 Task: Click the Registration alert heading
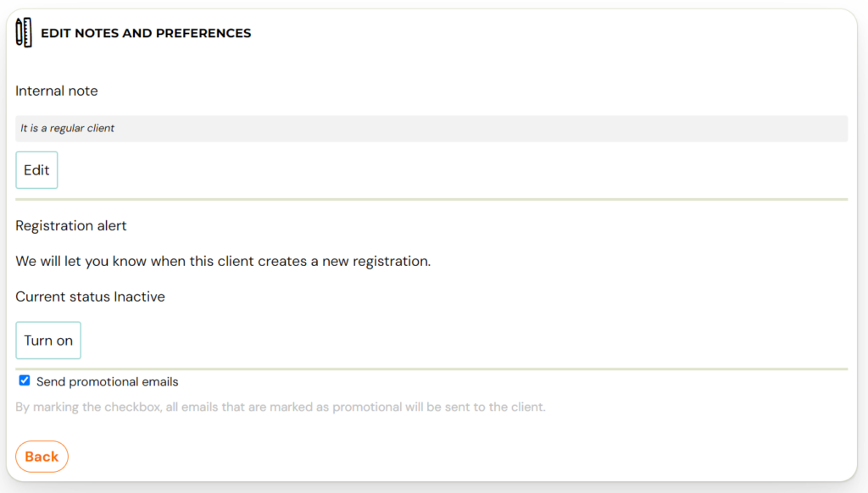(71, 226)
